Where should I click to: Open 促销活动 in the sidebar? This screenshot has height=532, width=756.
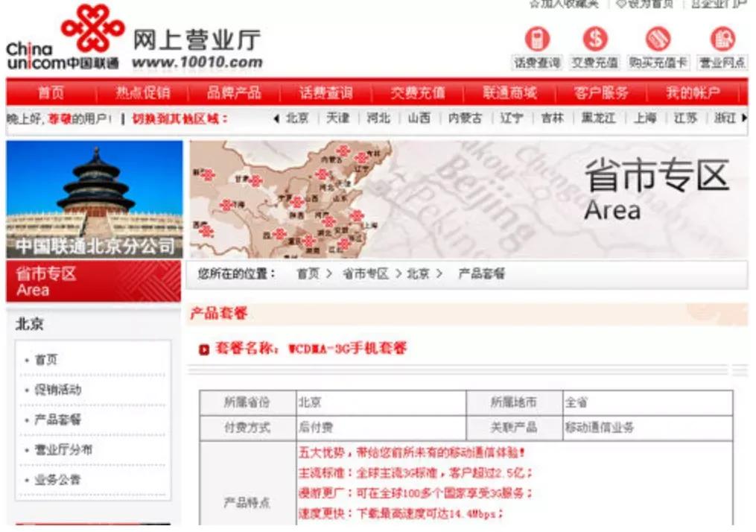point(58,390)
